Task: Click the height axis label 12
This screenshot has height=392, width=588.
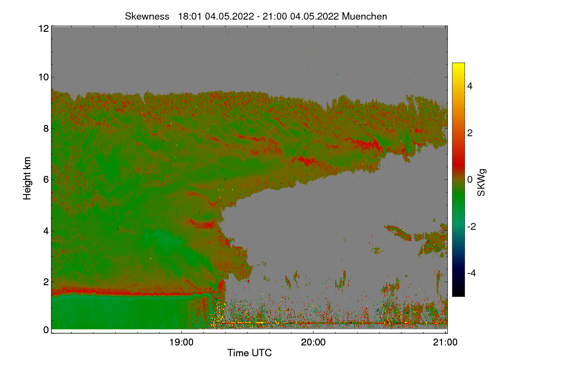Action: coord(43,28)
